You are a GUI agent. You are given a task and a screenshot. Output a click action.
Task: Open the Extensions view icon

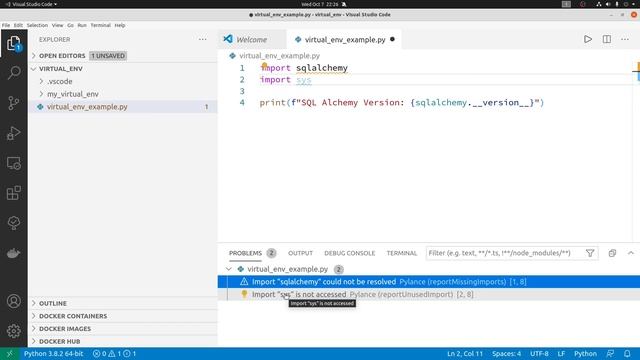click(13, 193)
